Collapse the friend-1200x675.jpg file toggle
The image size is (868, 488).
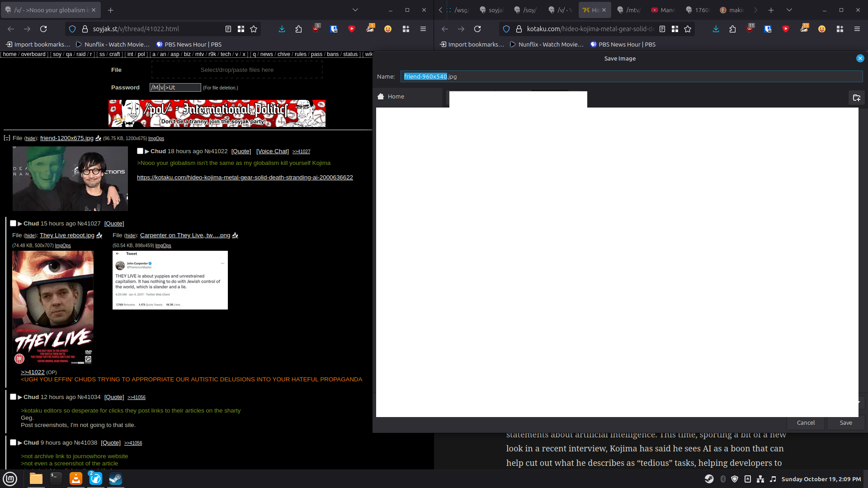[x=7, y=138]
